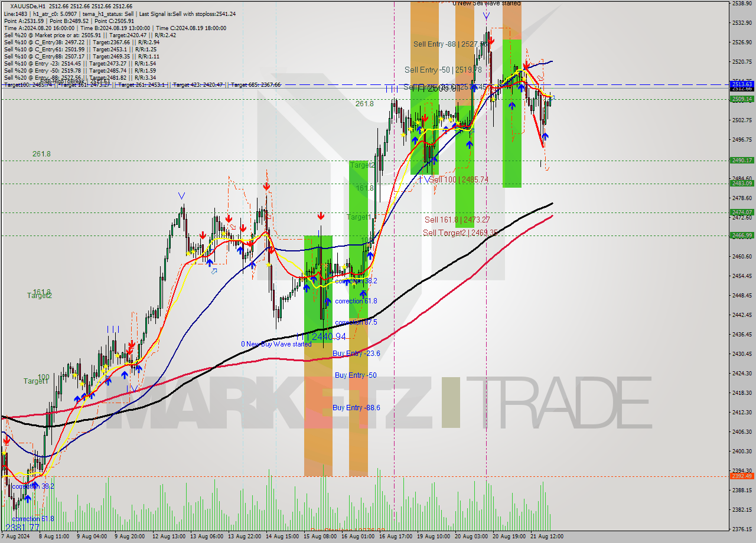Click the '0 New Sell wave started' label
Viewport: 756px width, 543px height.
point(487,4)
